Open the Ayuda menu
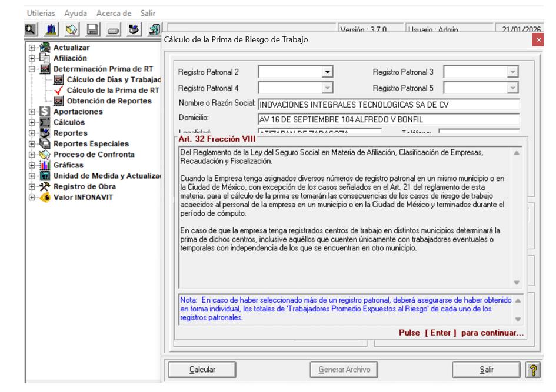This screenshot has height=392, width=556. click(75, 13)
